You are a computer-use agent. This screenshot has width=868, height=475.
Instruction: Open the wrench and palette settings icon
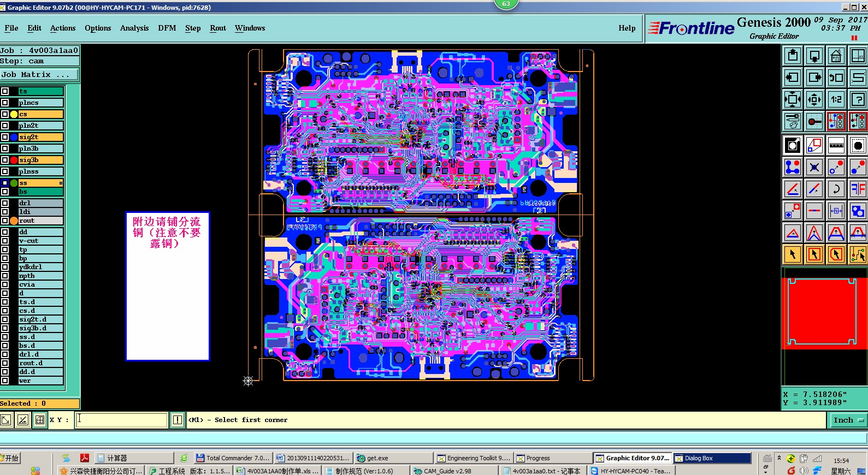[x=793, y=121]
